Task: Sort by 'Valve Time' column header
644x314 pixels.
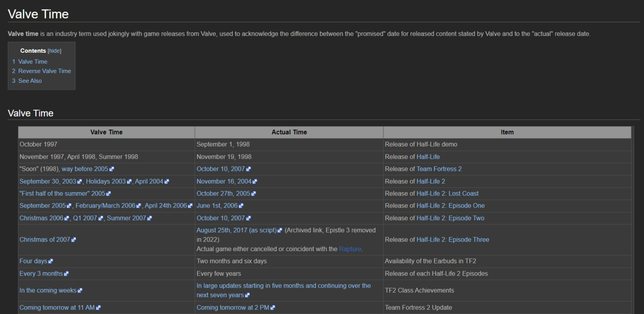Action: pyautogui.click(x=106, y=132)
